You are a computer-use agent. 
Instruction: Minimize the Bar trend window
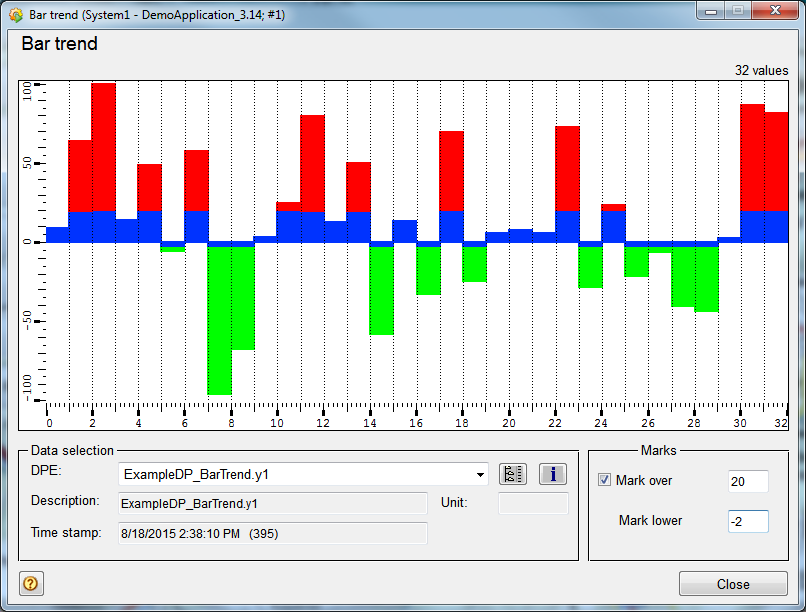point(711,11)
